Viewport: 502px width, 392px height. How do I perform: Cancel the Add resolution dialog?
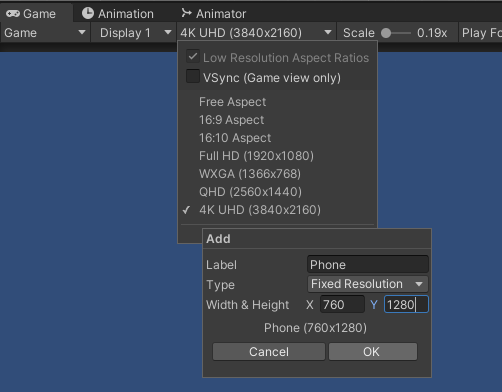(269, 352)
